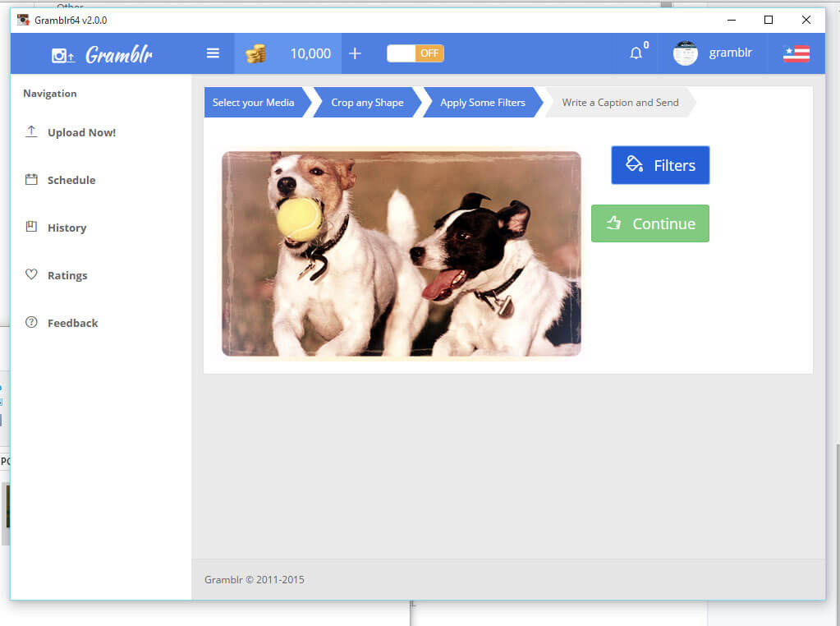Click the gramblr profile avatar
This screenshot has height=626, width=840.
pos(685,53)
